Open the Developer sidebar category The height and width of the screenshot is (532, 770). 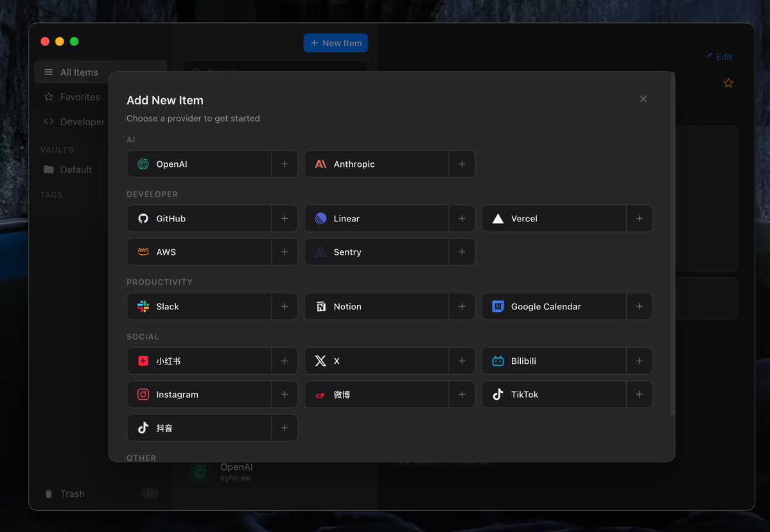pos(74,121)
